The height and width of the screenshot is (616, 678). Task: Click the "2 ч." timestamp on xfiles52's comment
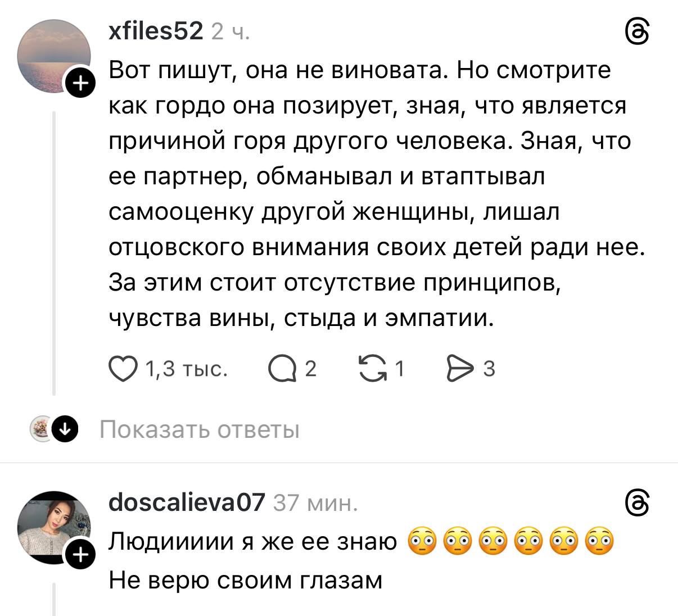230,32
